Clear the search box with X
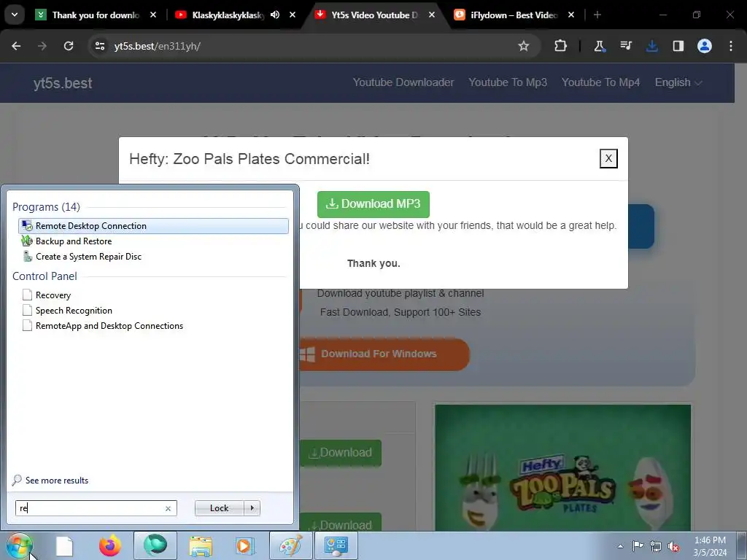This screenshot has width=747, height=560. tap(169, 508)
